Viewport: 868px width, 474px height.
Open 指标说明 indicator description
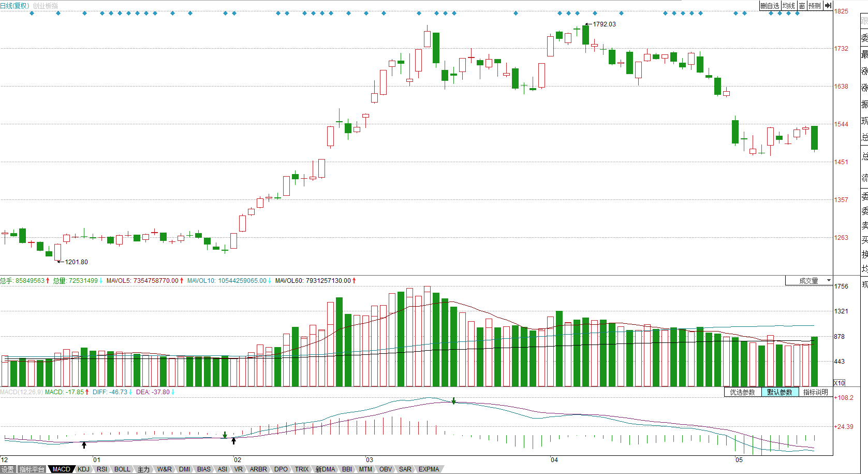(816, 392)
